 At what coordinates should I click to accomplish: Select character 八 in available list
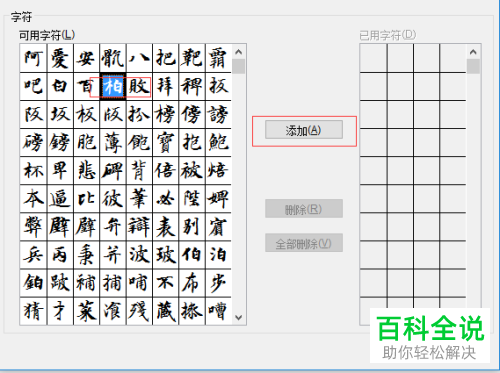[139, 58]
